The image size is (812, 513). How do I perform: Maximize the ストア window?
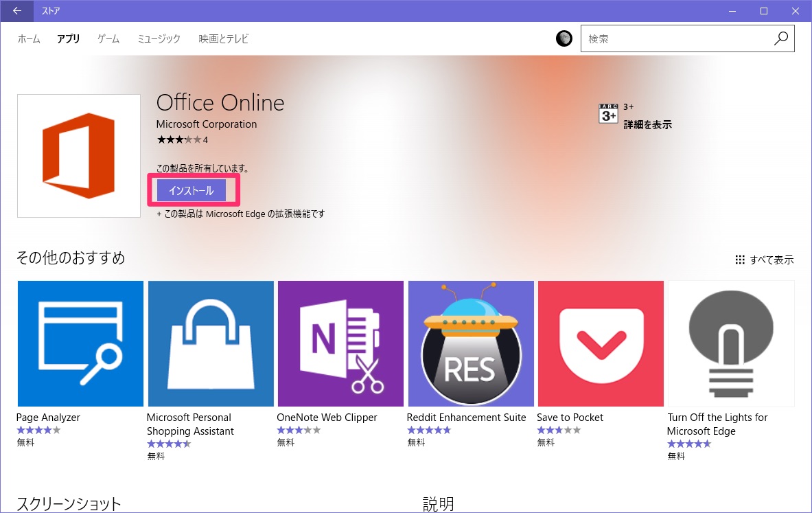(764, 11)
